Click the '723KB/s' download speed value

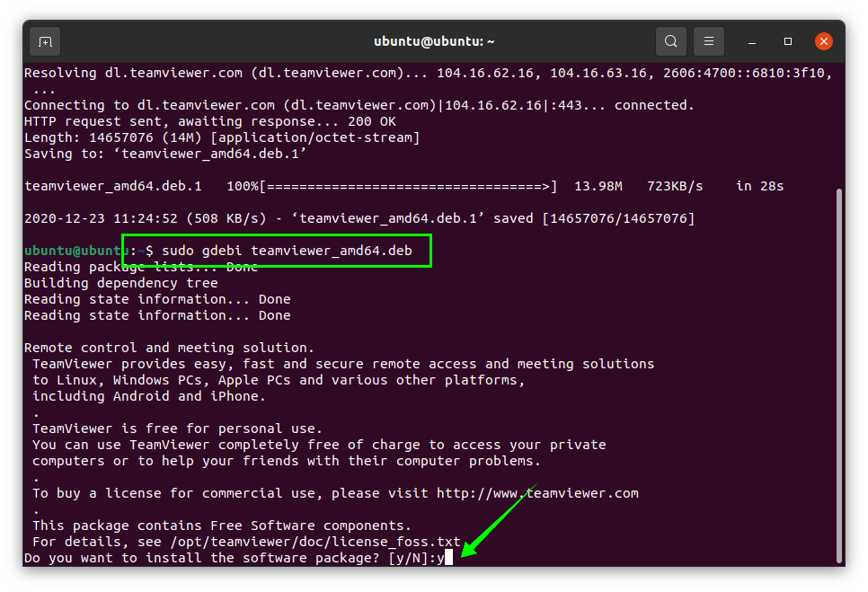tap(675, 187)
